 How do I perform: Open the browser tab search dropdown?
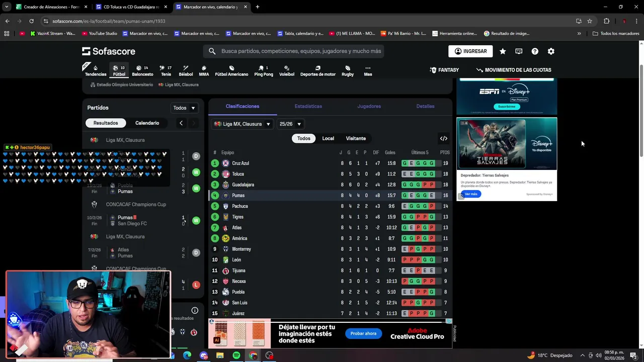pyautogui.click(x=7, y=7)
